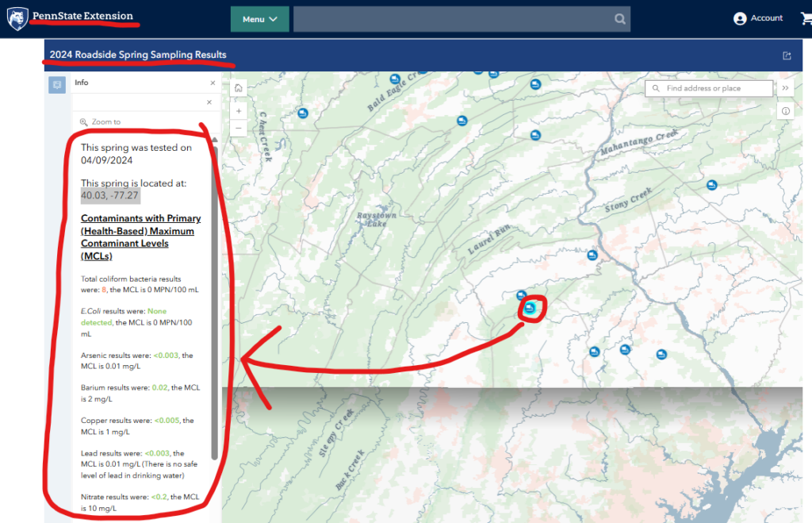Click the '2024 Roadside Spring Sampling Results' title
Viewport: 812px width, 523px height.
click(x=138, y=55)
